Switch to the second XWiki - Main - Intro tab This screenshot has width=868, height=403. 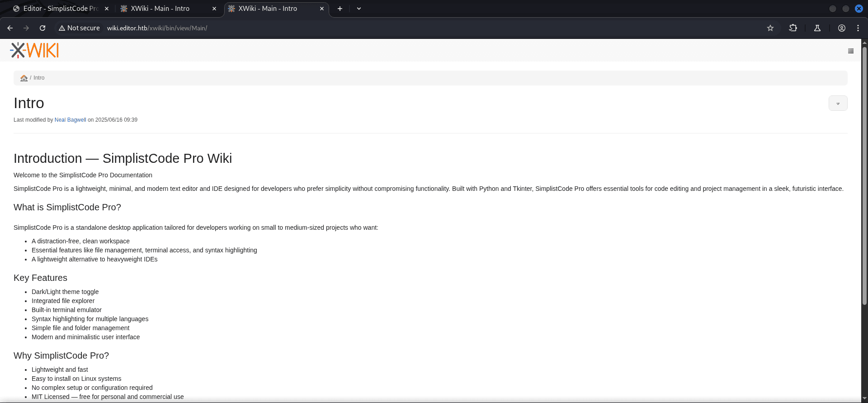click(168, 9)
